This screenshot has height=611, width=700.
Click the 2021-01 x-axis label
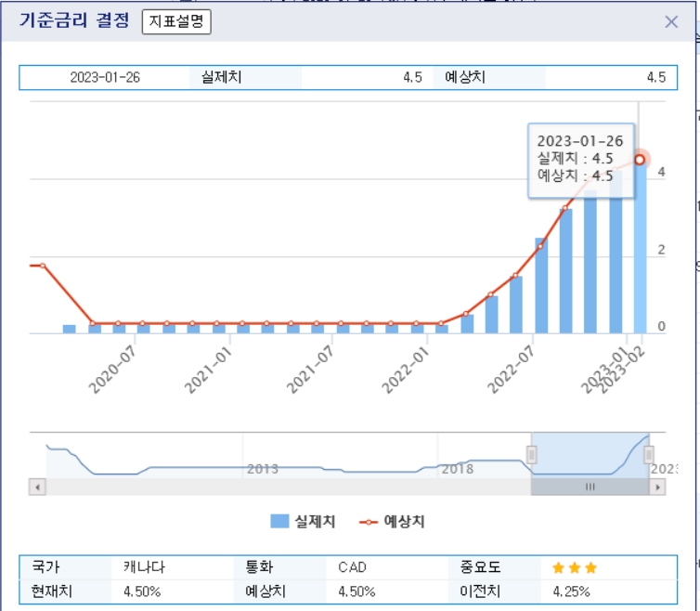[x=208, y=370]
